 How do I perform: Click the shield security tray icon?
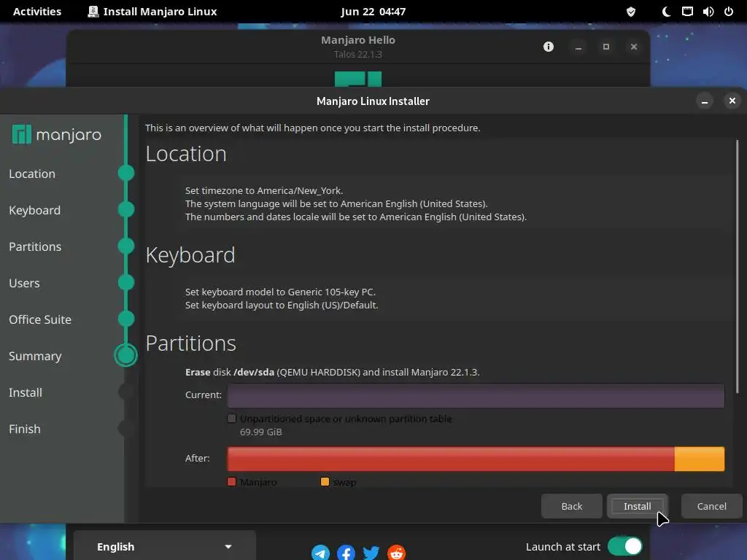click(x=631, y=12)
